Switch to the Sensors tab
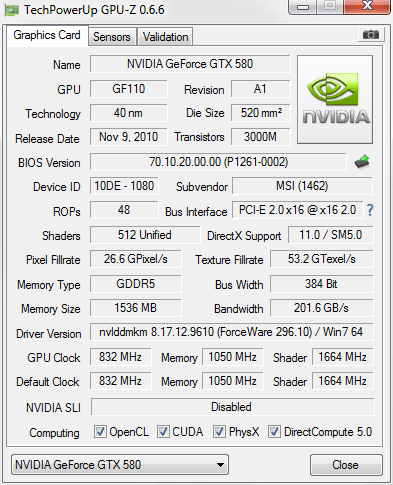 (112, 37)
